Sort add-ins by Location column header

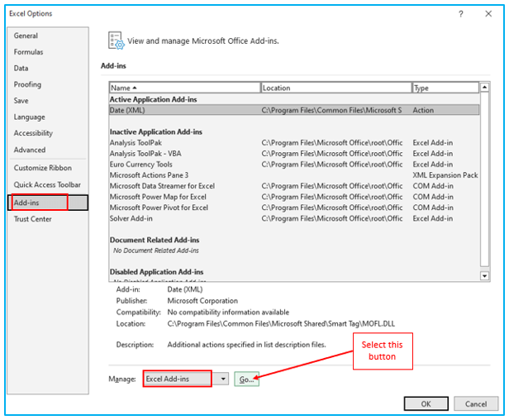[336, 88]
